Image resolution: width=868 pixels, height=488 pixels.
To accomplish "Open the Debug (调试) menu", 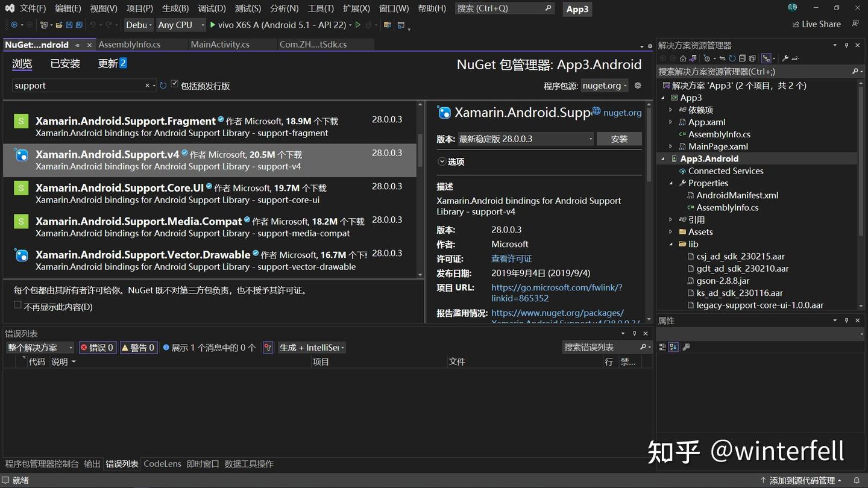I will click(212, 8).
